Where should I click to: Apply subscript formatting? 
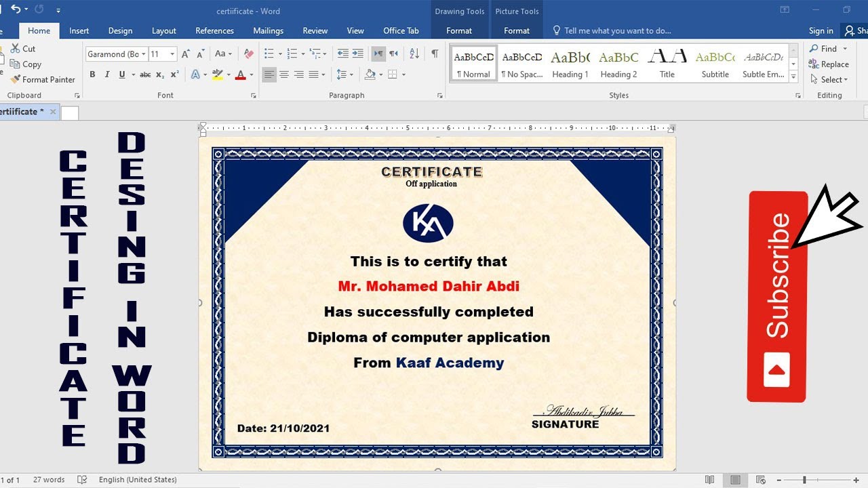[x=160, y=75]
